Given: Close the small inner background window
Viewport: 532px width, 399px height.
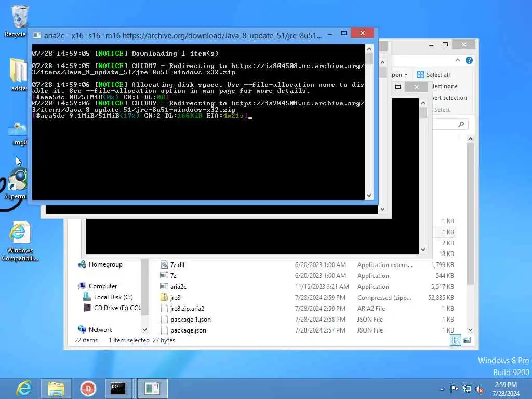Looking at the screenshot, I should tap(416, 87).
